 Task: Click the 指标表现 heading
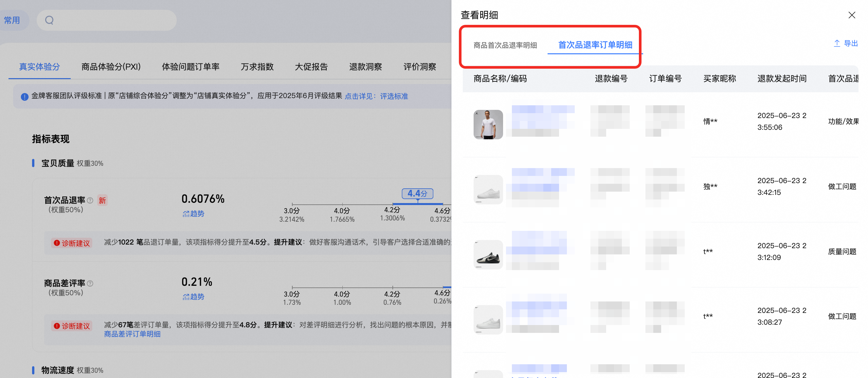tap(50, 139)
